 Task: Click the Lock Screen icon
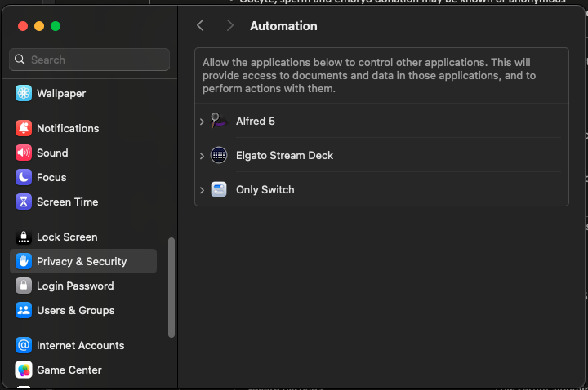(24, 237)
